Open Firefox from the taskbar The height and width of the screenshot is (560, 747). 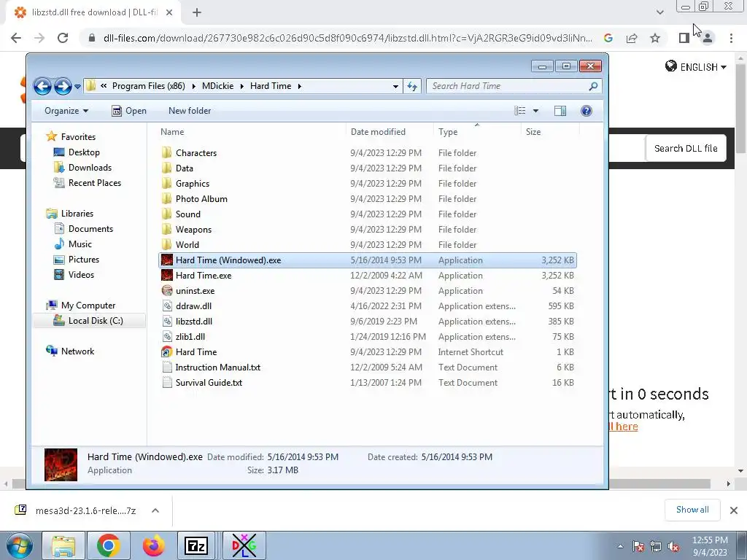pos(153,545)
